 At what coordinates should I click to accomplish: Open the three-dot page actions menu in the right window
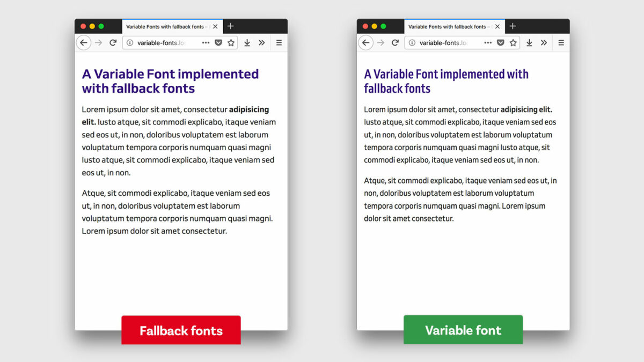click(x=487, y=42)
